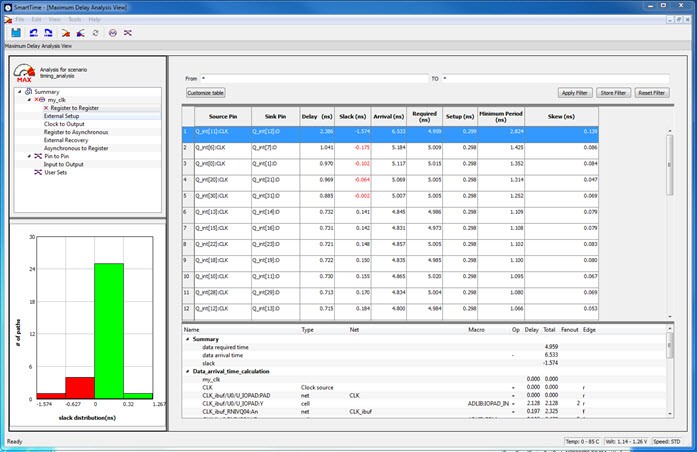Screen dimensions: 697x452
Task: Open the View menu
Action: coord(54,19)
